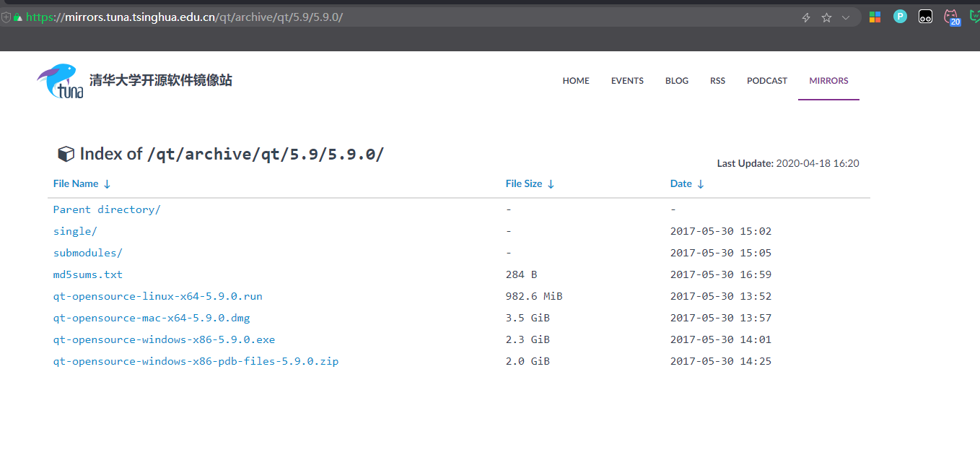
Task: Open the black two-eyes extension icon
Action: click(x=925, y=16)
